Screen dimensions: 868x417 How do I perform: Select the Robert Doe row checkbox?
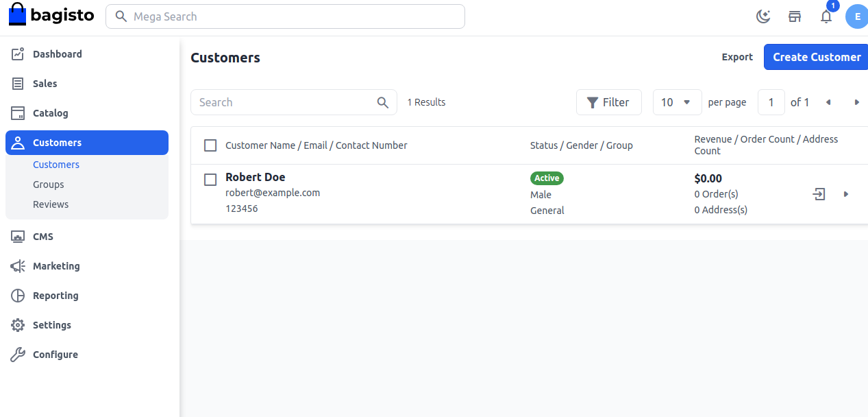[x=211, y=180]
